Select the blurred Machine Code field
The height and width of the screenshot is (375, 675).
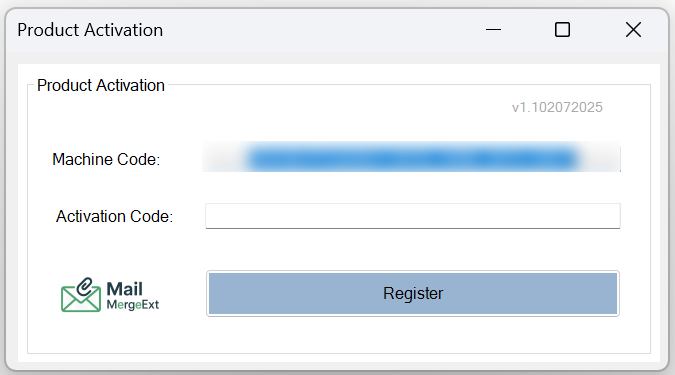pyautogui.click(x=412, y=157)
